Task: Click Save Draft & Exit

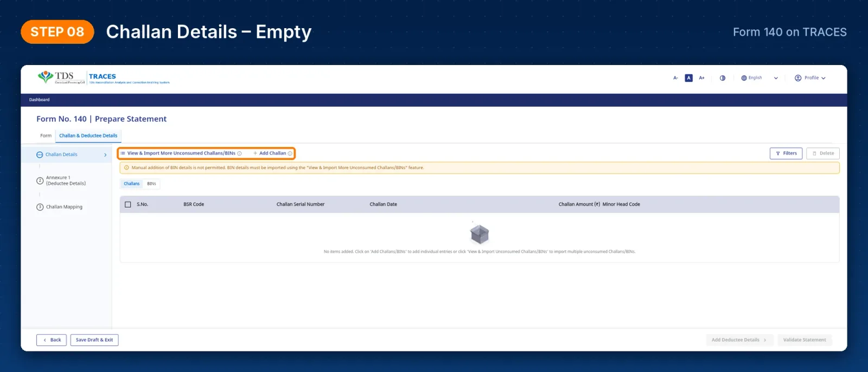Action: (94, 340)
